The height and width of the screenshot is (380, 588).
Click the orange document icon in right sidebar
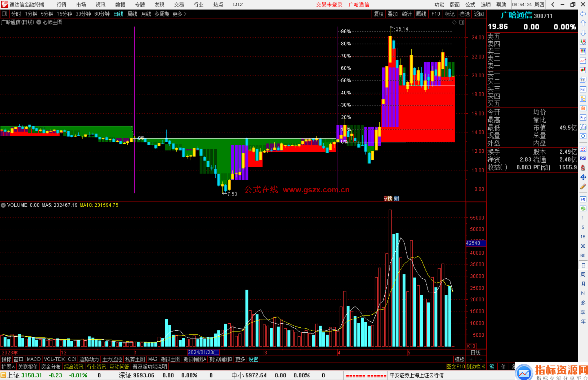click(x=583, y=108)
